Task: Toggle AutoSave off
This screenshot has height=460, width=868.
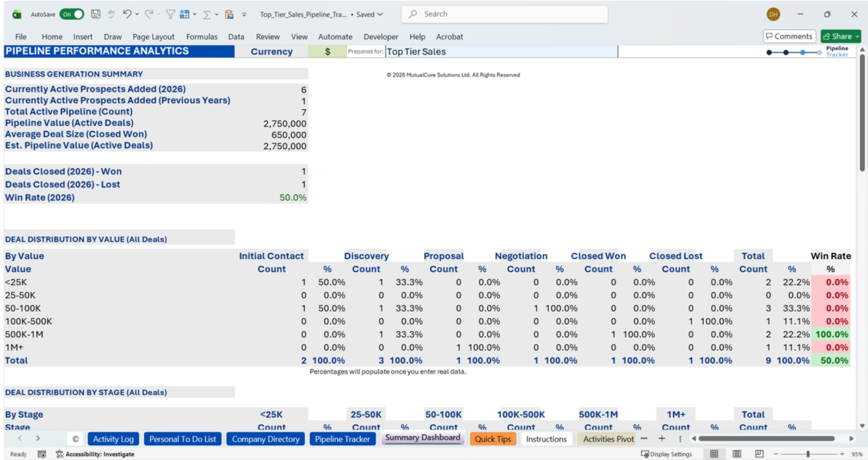Action: [x=71, y=14]
